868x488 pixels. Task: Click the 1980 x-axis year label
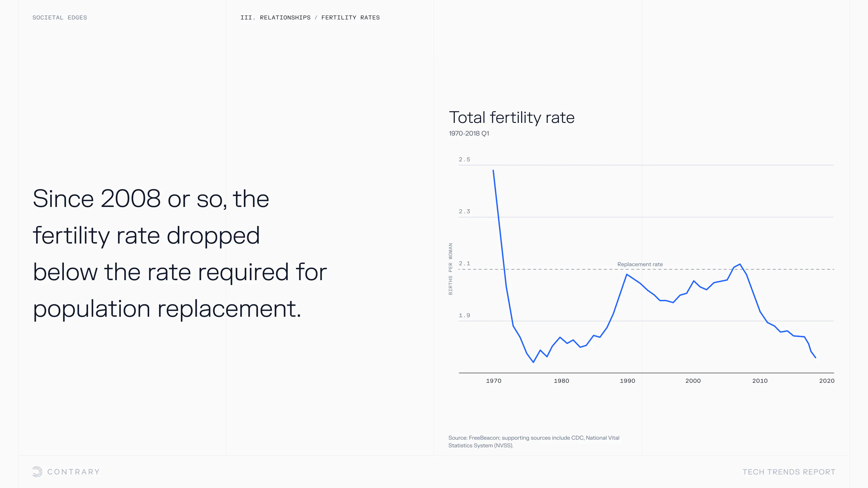tap(561, 381)
